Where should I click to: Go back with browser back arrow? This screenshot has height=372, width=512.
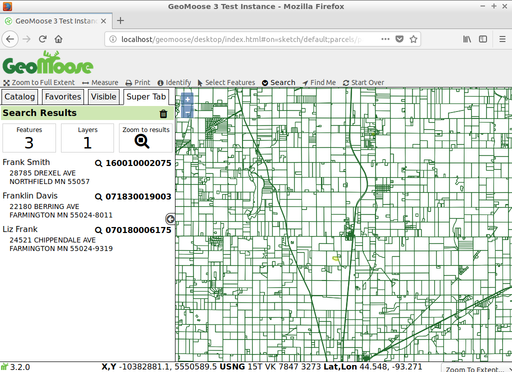(x=10, y=39)
